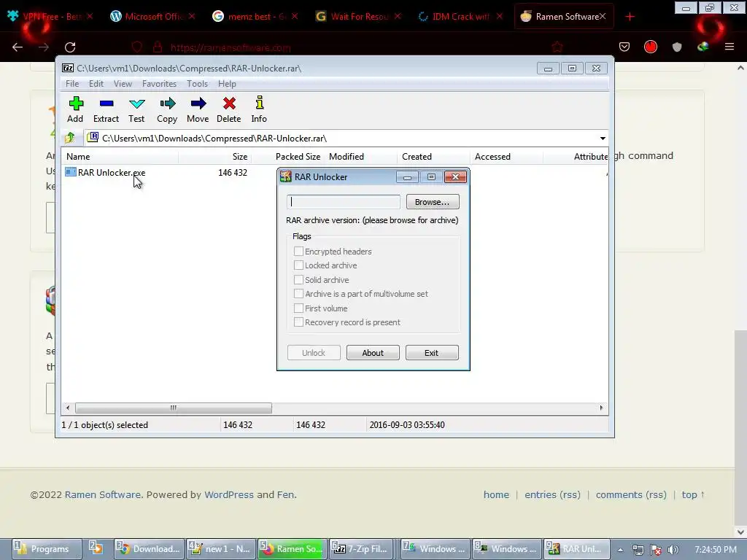Viewport: 747px width, 560px height.
Task: Click the Ramen Software footer link
Action: 102,495
